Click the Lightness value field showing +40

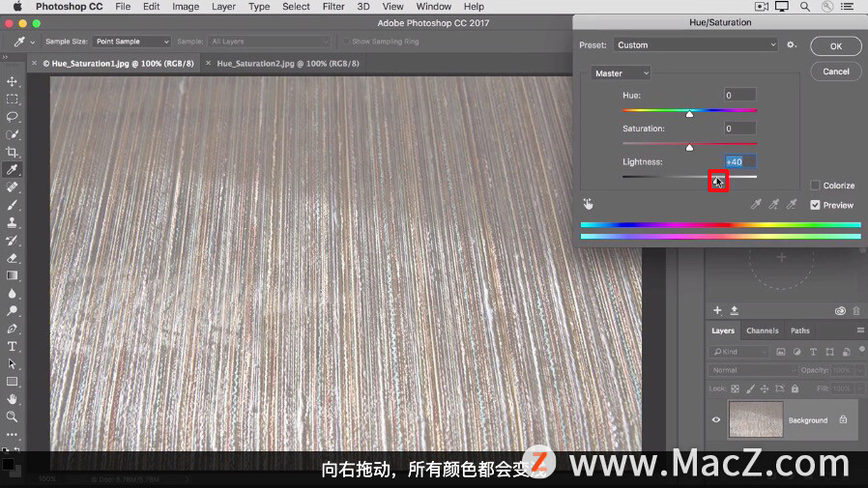(740, 161)
